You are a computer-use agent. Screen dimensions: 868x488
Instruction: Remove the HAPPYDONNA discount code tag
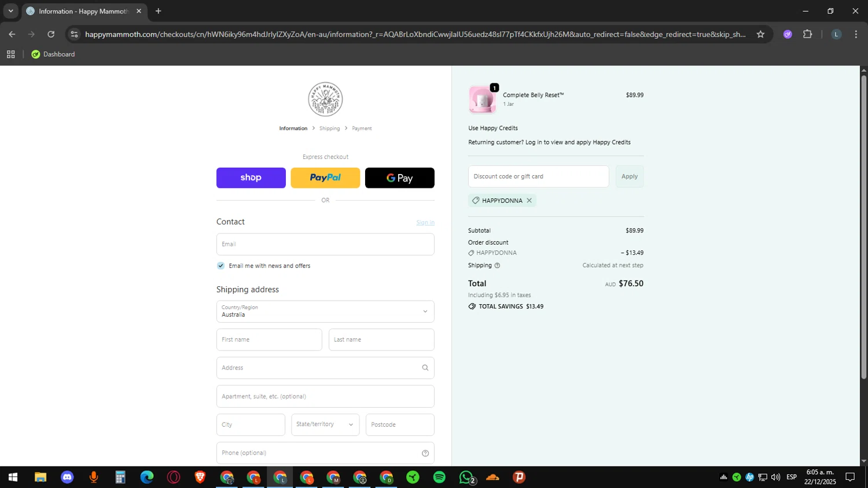(x=529, y=201)
